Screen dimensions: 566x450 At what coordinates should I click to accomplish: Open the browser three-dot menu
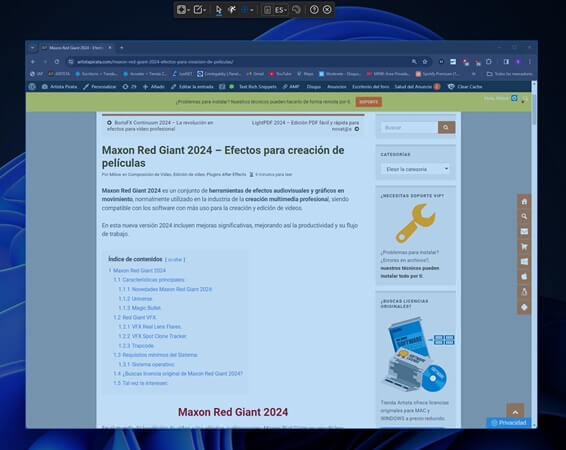click(530, 62)
